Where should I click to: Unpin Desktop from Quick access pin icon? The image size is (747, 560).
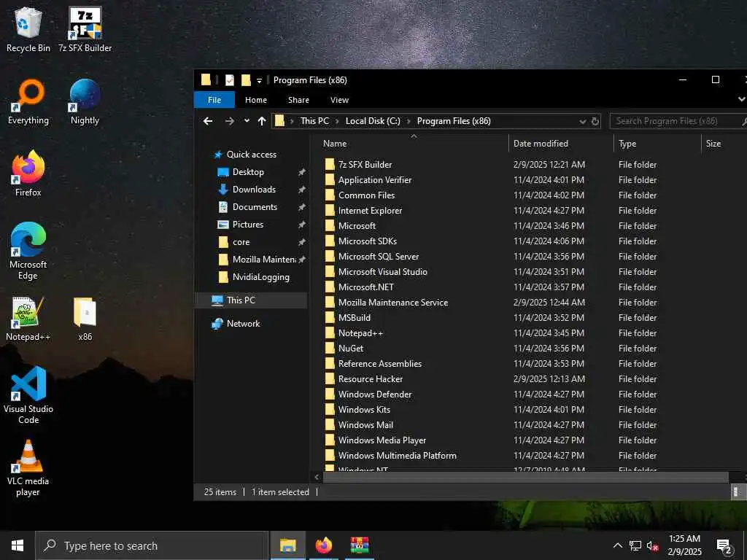pos(301,172)
